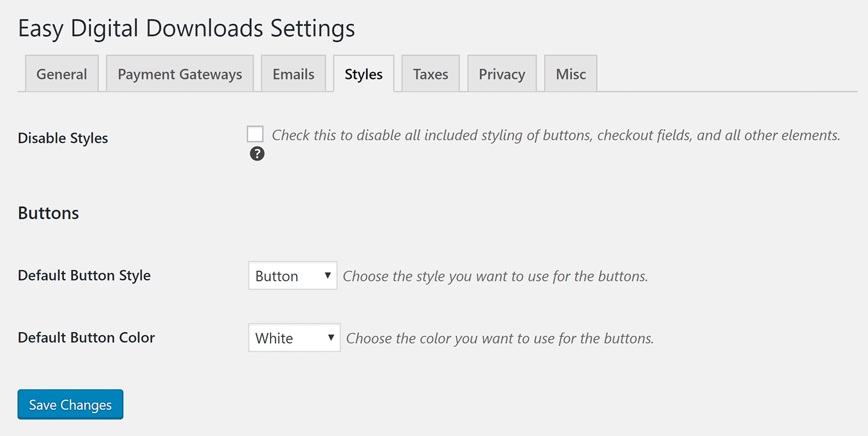Click the Disable Styles label
Viewport: 868px width, 436px height.
pos(63,138)
